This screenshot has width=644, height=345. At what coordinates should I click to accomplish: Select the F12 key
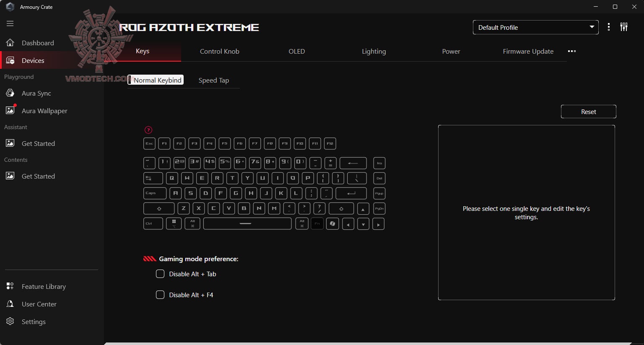[330, 143]
